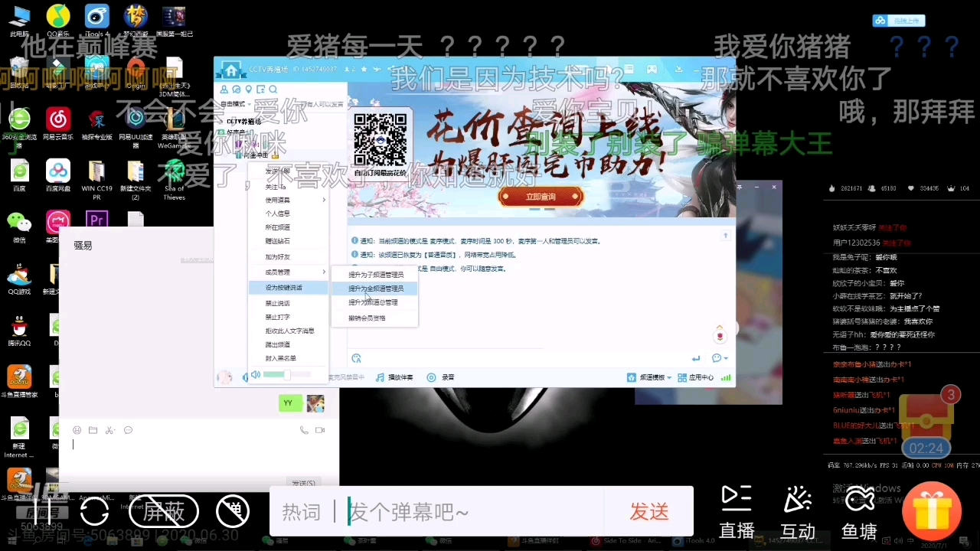The width and height of the screenshot is (980, 551).
Task: Click the 录音 record icon in YY
Action: pyautogui.click(x=440, y=377)
